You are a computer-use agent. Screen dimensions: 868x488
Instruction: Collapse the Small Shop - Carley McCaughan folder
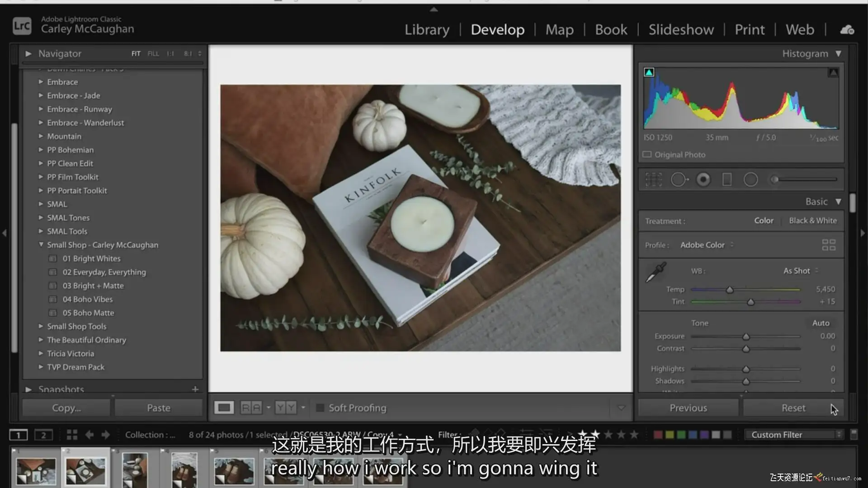41,244
